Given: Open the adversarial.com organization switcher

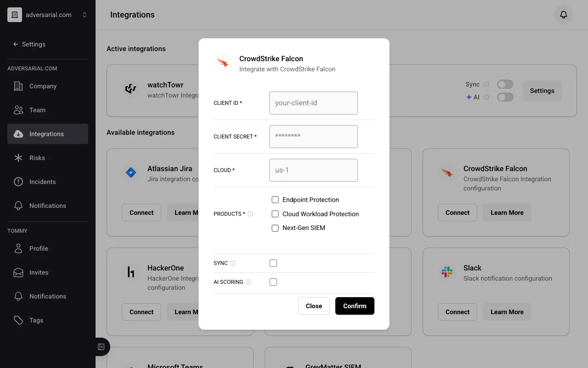Looking at the screenshot, I should 48,15.
